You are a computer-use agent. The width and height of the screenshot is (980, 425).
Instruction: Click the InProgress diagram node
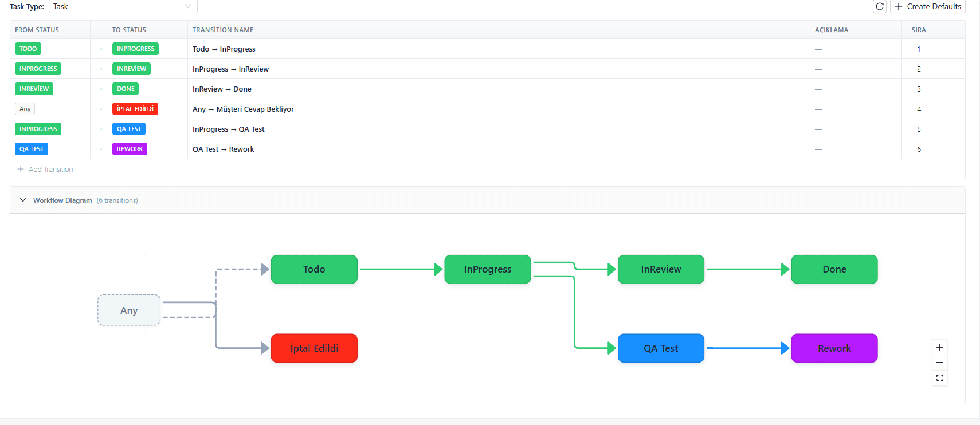tap(488, 269)
